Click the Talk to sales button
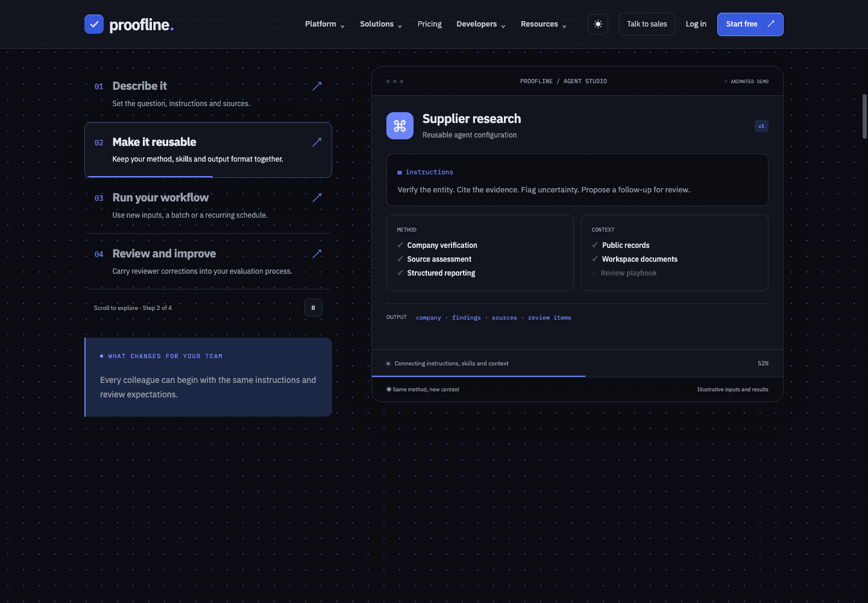868x603 pixels. [x=647, y=24]
